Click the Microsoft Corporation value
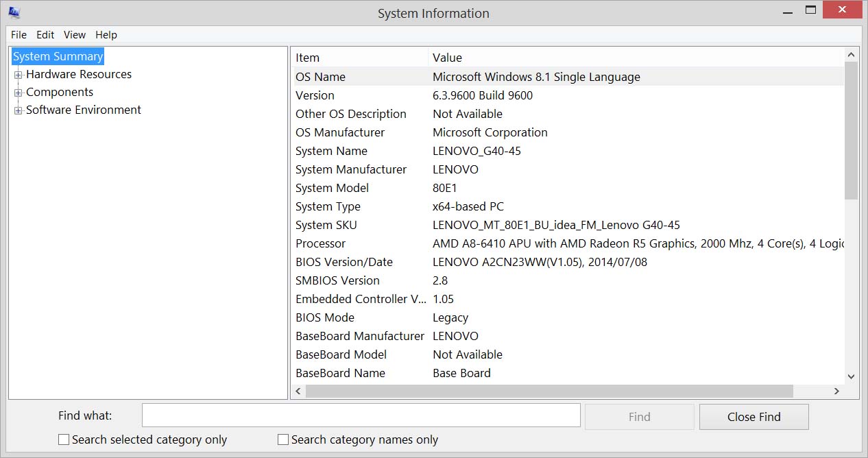Image resolution: width=868 pixels, height=458 pixels. coord(490,132)
